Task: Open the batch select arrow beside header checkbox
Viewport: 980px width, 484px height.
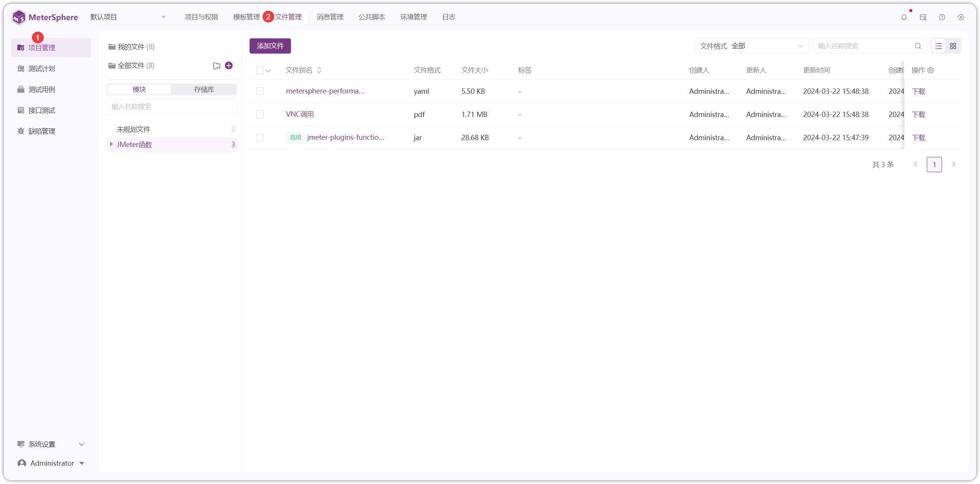Action: point(269,71)
